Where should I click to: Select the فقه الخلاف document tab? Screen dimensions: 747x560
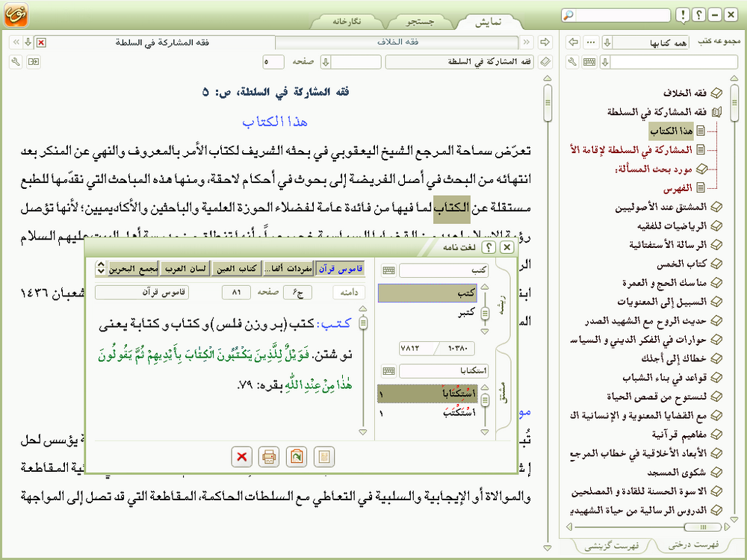coord(397,43)
